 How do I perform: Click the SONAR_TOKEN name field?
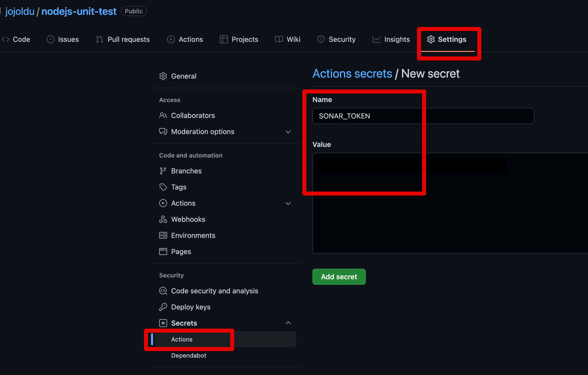423,116
